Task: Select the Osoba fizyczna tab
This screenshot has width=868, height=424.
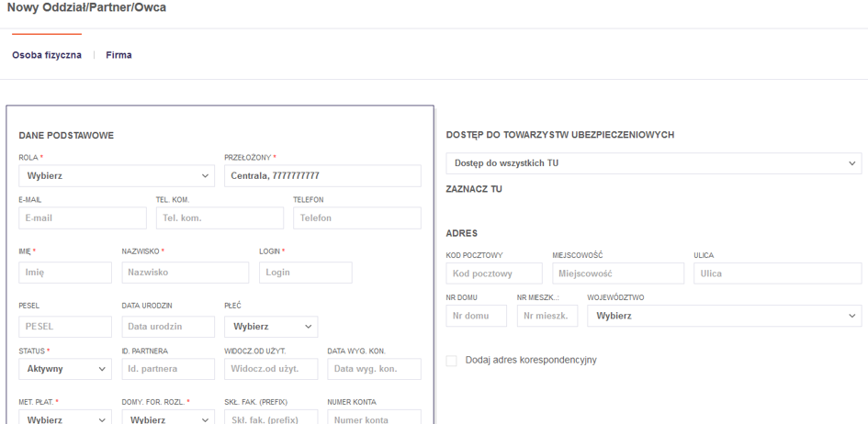Action: (46, 55)
